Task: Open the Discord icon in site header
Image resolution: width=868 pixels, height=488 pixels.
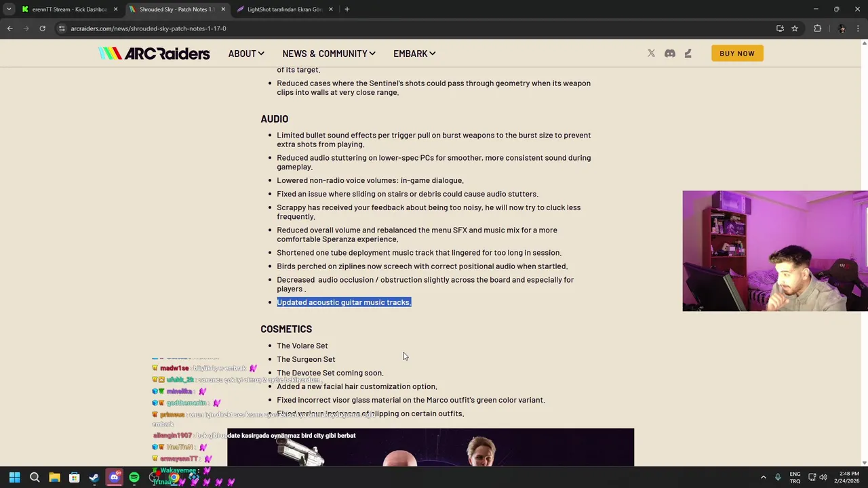Action: (670, 54)
